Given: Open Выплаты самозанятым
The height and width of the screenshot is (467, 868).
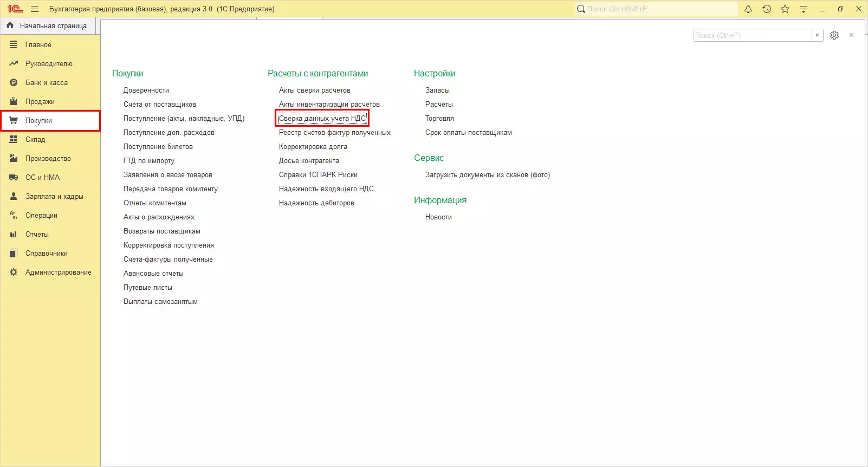Looking at the screenshot, I should [160, 302].
